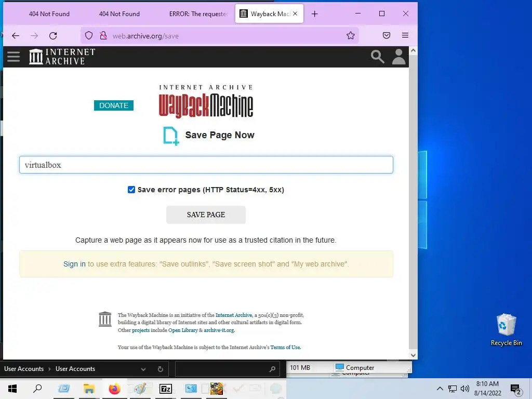532x399 pixels.
Task: Refresh the User Accounts window
Action: [x=161, y=369]
